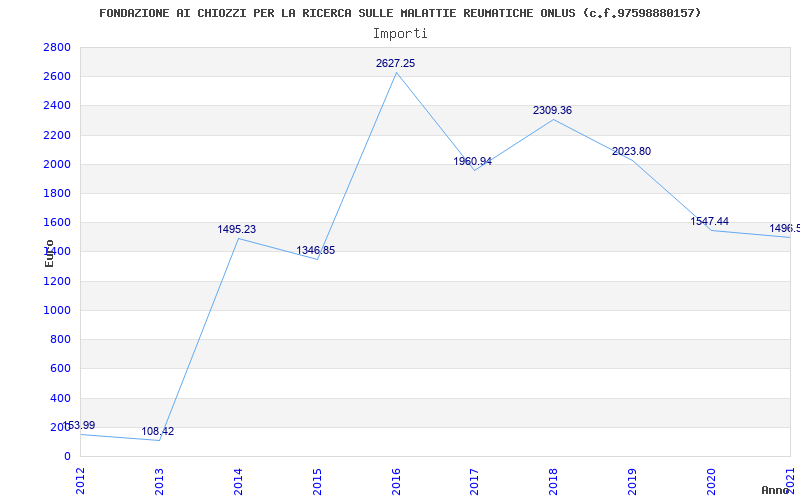Click the y-axis value 1600

click(x=57, y=222)
